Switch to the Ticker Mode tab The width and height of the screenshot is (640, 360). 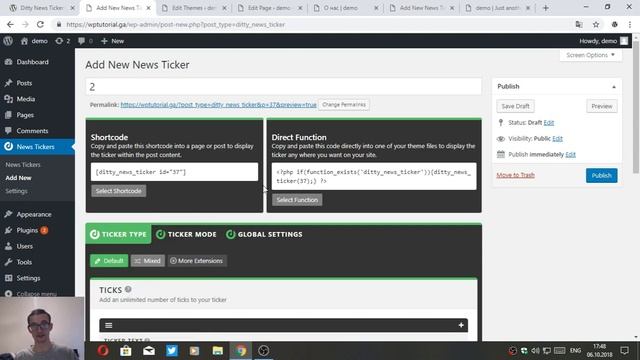coord(187,234)
